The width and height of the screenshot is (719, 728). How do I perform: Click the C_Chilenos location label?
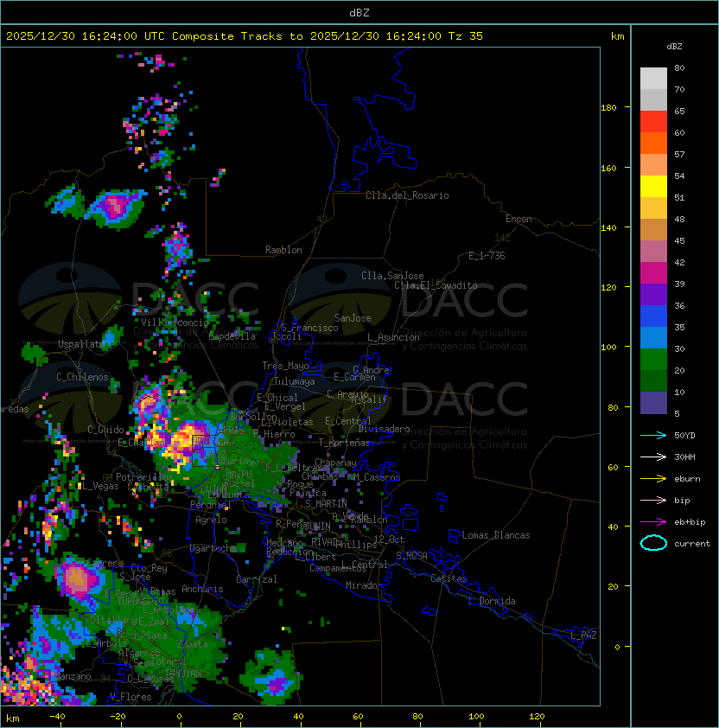tap(82, 377)
